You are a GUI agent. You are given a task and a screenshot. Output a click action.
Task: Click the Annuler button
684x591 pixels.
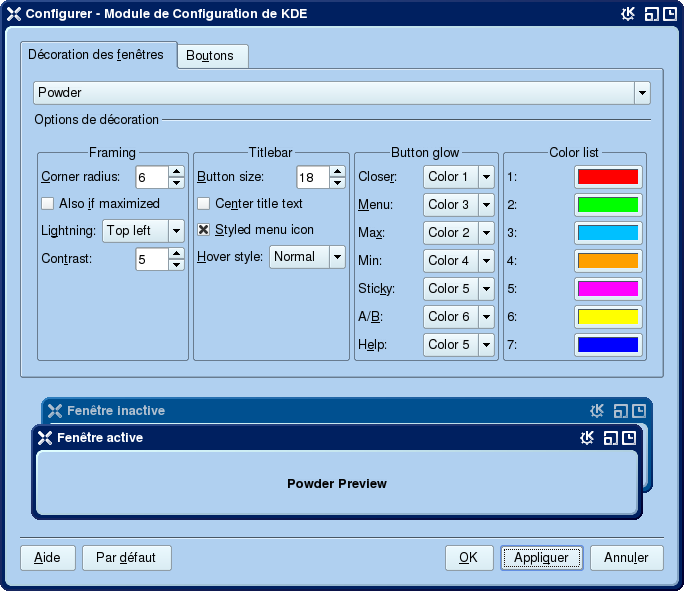point(626,558)
